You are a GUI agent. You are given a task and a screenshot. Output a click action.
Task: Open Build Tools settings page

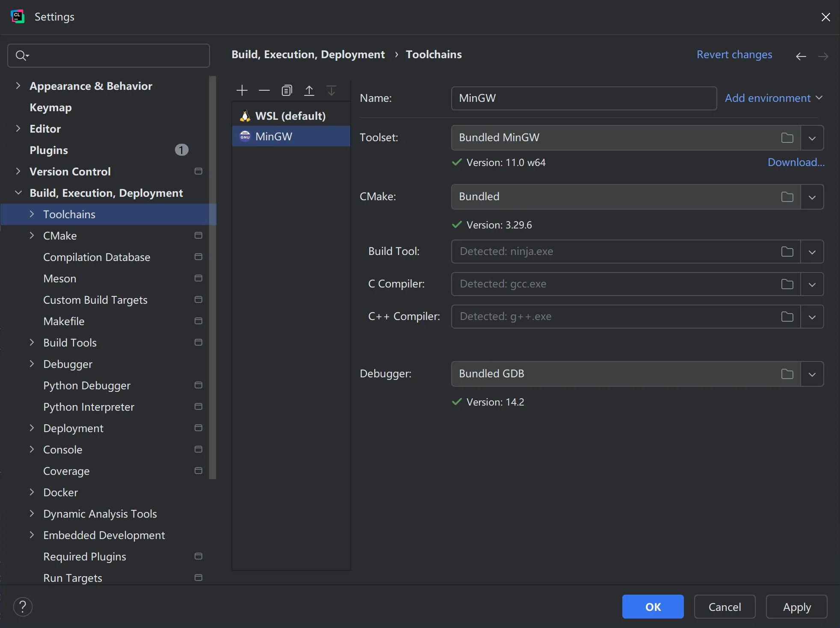click(70, 343)
